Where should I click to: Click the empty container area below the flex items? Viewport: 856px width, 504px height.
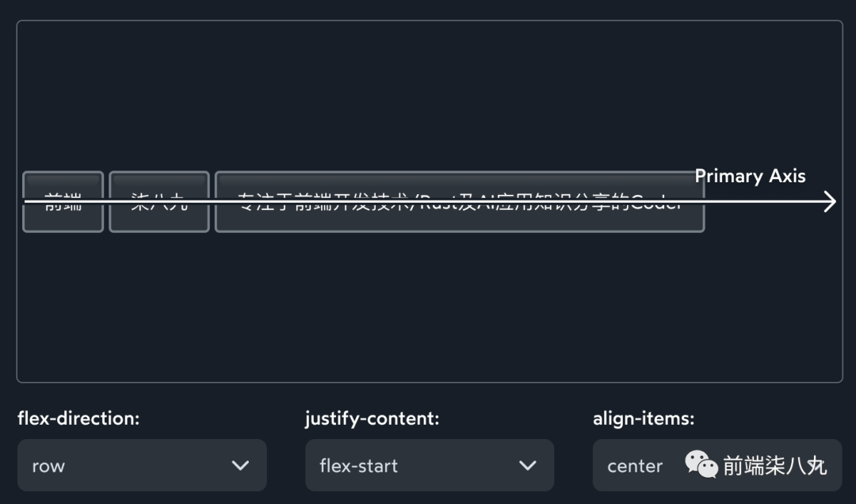pos(428,309)
